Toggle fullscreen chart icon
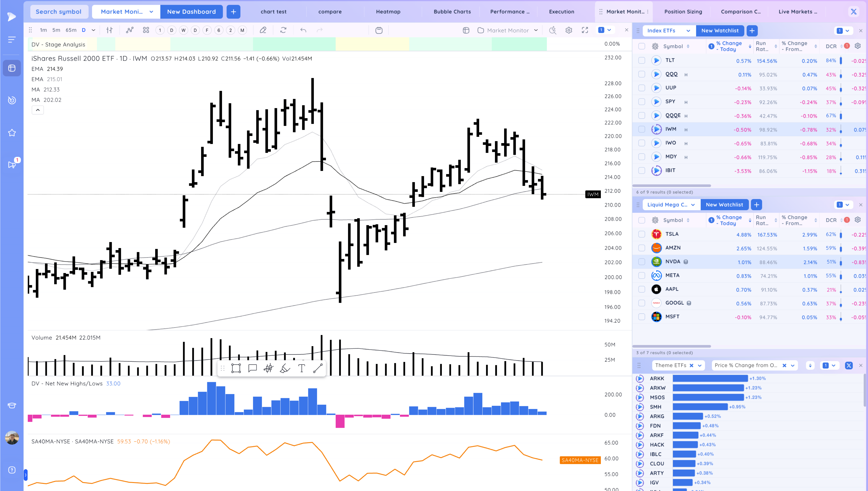868x491 pixels. point(585,30)
